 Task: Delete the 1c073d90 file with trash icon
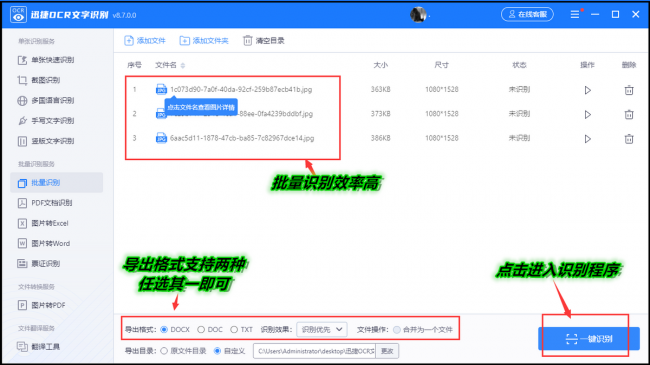(629, 90)
